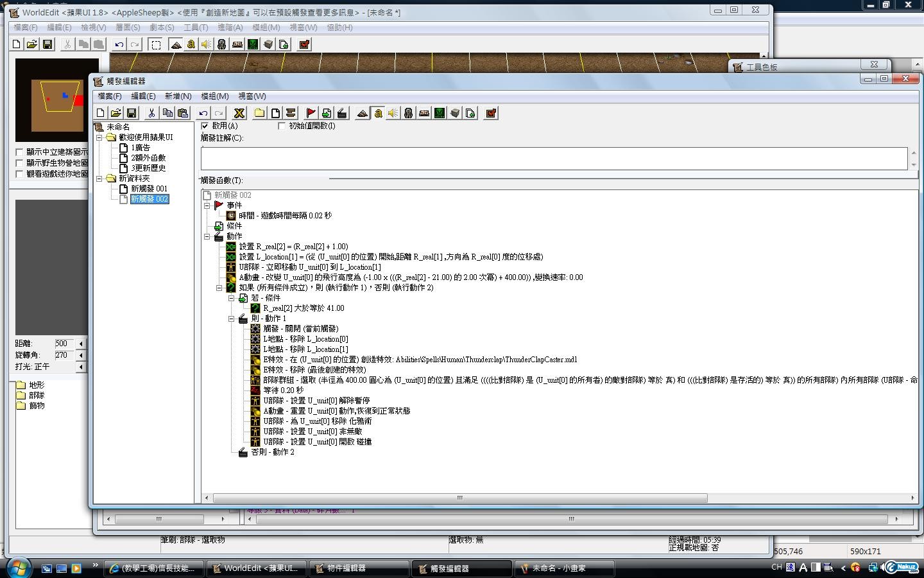Toggle the 初始值開啟(I) checkbox
The image size is (924, 578).
click(281, 126)
